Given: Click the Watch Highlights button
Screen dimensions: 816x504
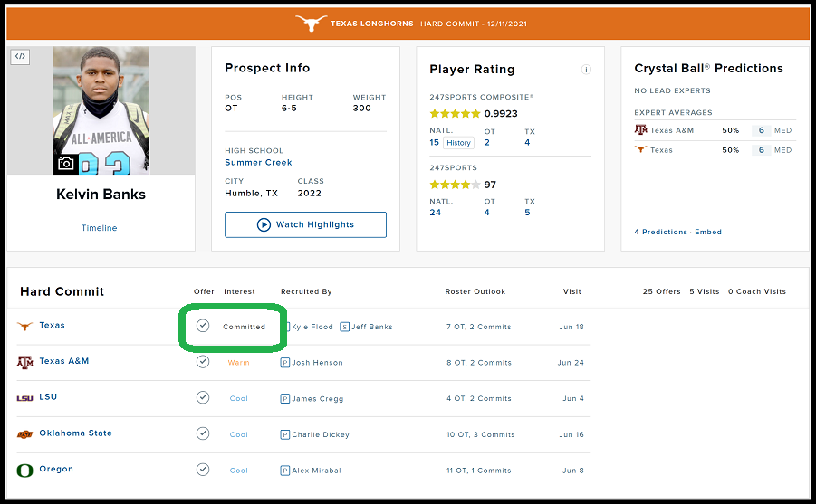Looking at the screenshot, I should tap(305, 224).
